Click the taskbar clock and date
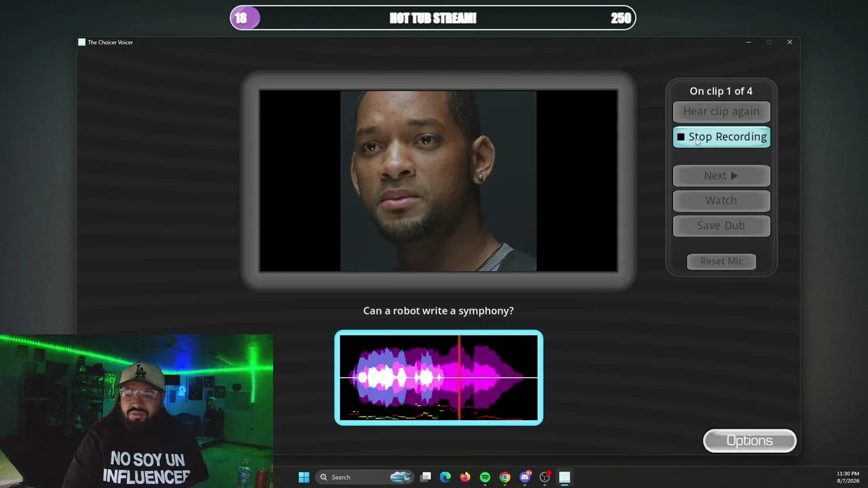The width and height of the screenshot is (868, 488). [x=848, y=477]
